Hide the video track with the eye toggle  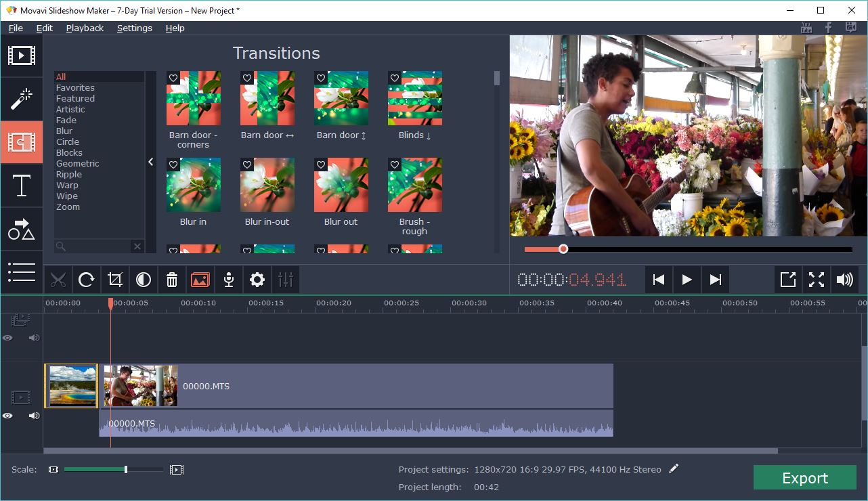point(7,415)
